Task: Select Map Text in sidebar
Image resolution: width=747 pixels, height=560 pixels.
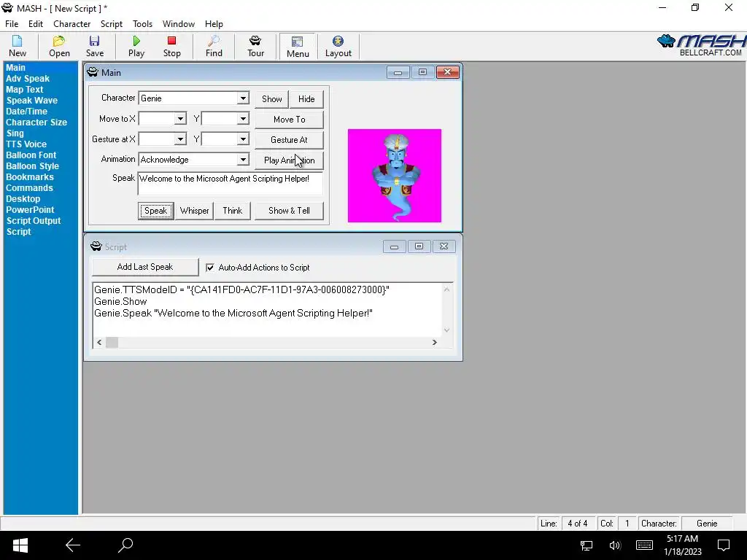Action: coord(24,90)
